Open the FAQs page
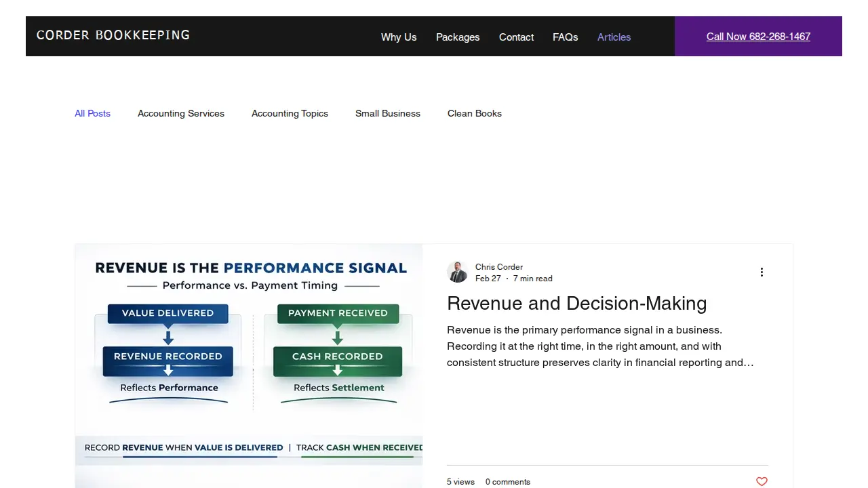This screenshot has width=868, height=488. pos(566,37)
